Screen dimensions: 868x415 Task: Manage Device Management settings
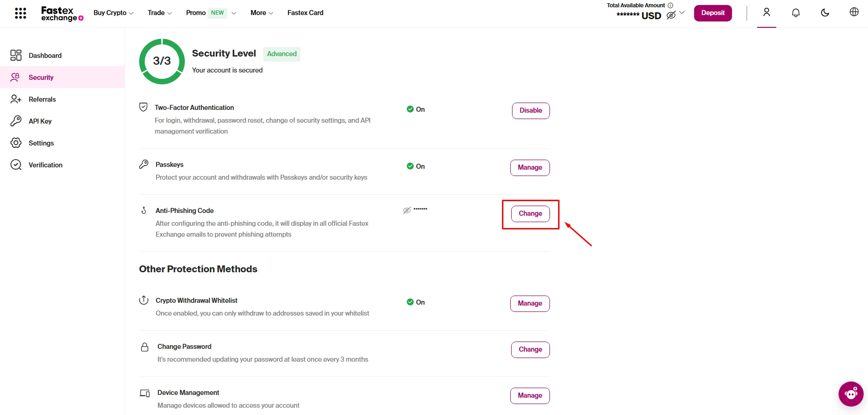[x=530, y=395]
